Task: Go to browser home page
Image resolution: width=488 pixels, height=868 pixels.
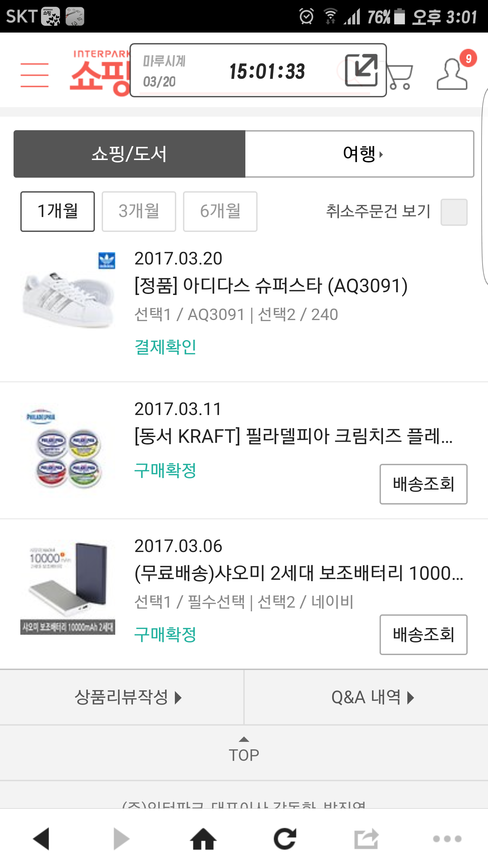Action: tap(203, 839)
